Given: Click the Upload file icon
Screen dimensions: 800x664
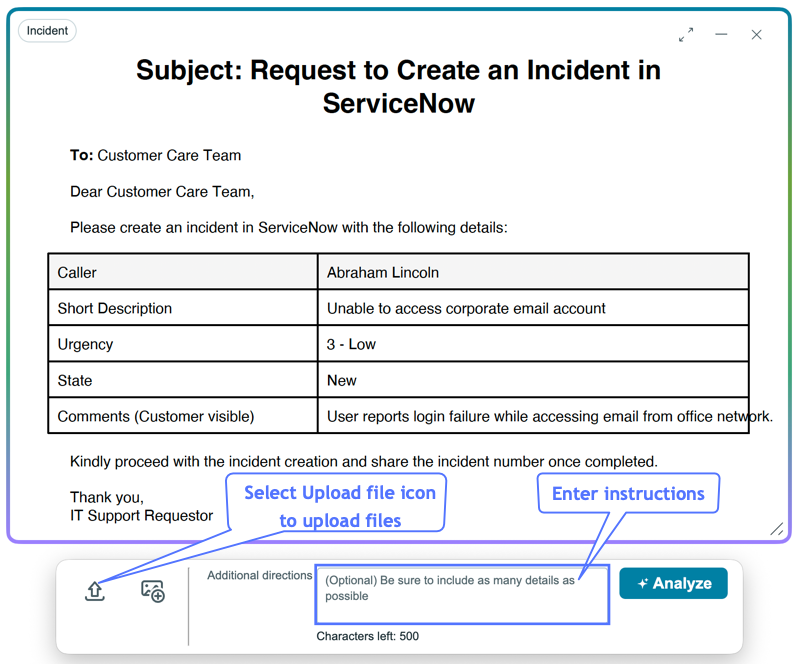Looking at the screenshot, I should point(95,591).
